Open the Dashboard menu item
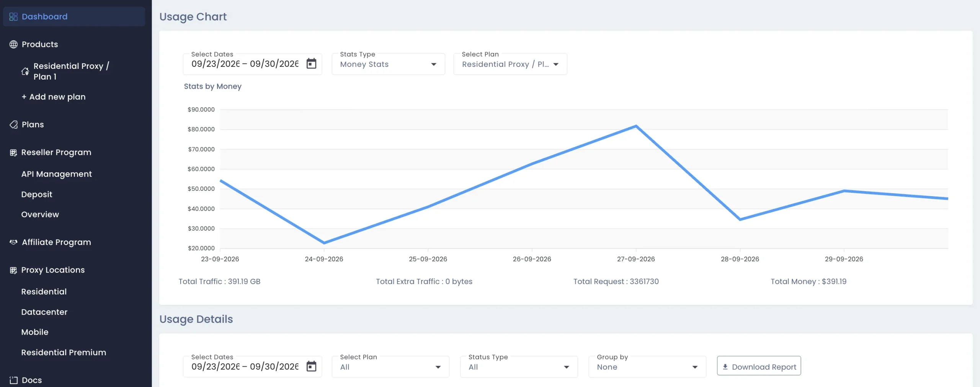This screenshot has width=980, height=387. click(x=74, y=16)
